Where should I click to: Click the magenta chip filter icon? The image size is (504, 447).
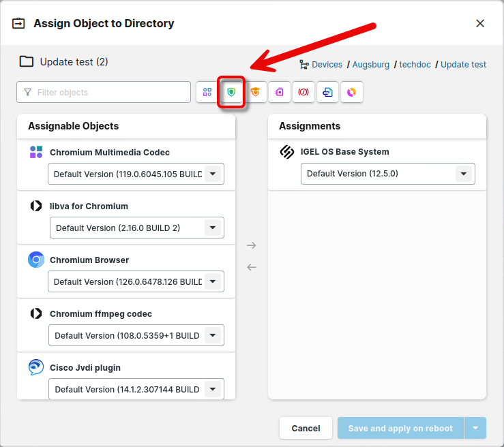point(280,92)
